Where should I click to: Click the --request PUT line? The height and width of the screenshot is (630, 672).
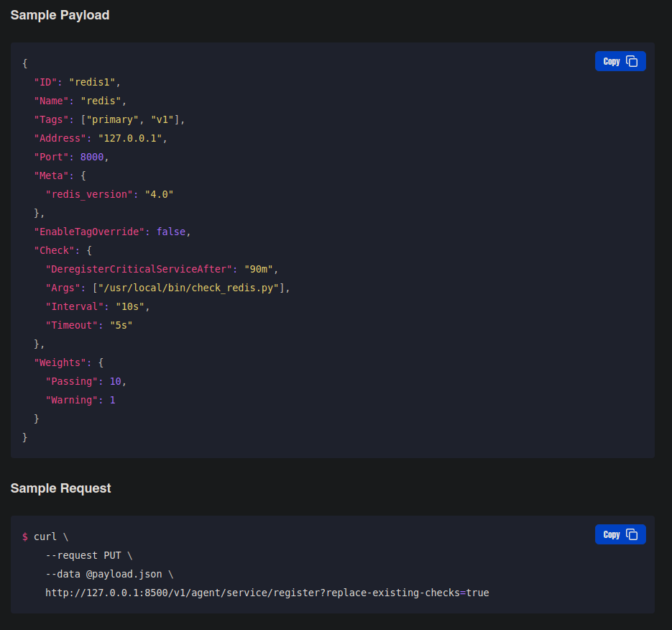click(89, 555)
